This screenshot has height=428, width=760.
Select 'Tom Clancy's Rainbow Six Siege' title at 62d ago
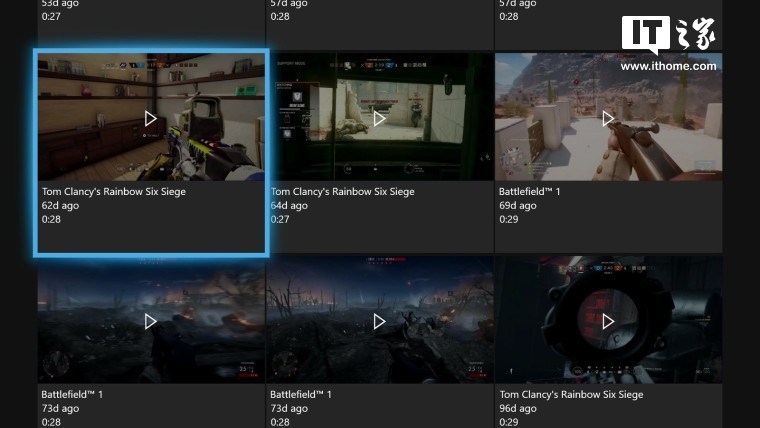(x=114, y=191)
